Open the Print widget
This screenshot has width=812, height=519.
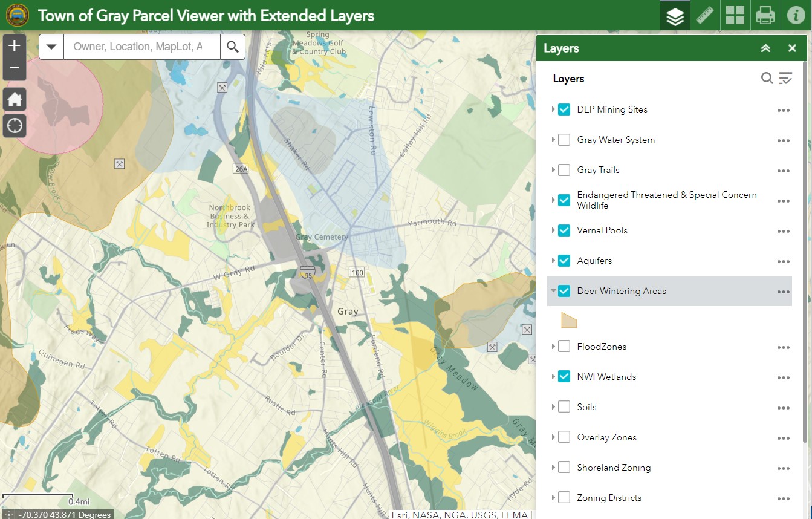point(765,15)
